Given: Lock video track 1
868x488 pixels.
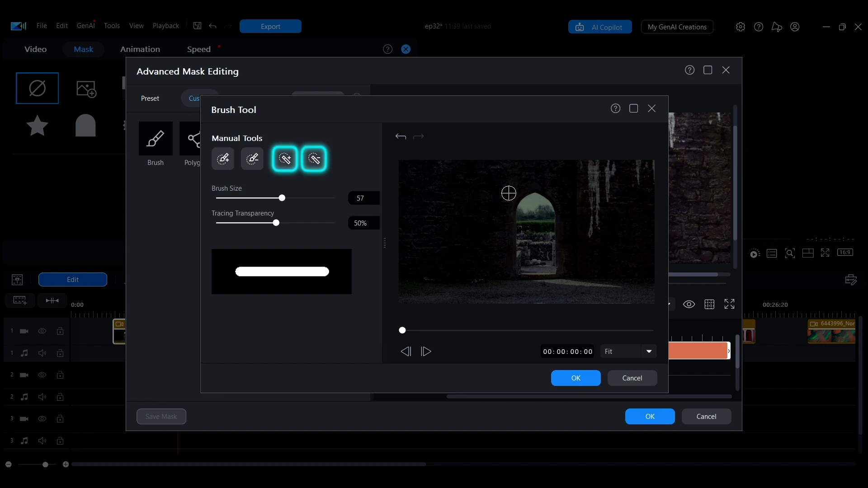Looking at the screenshot, I should point(60,331).
